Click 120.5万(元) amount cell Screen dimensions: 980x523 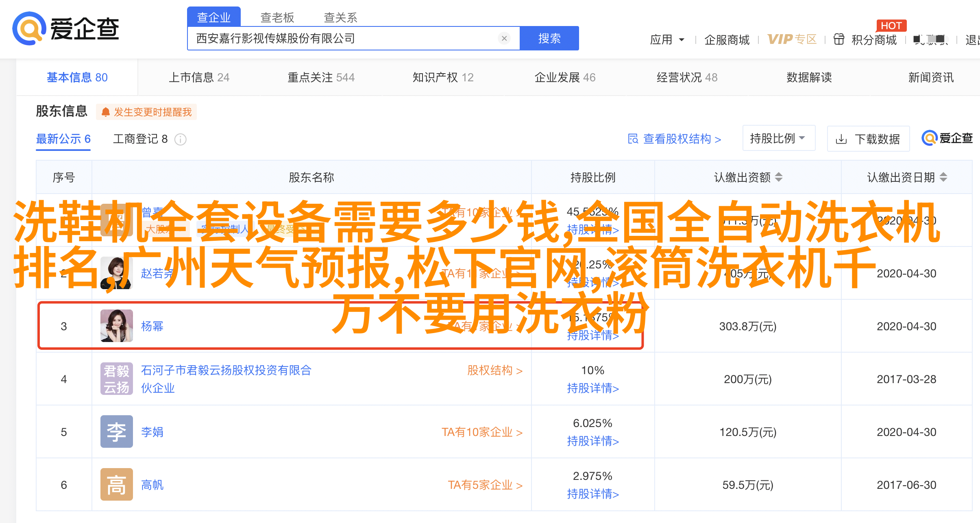[x=748, y=432]
